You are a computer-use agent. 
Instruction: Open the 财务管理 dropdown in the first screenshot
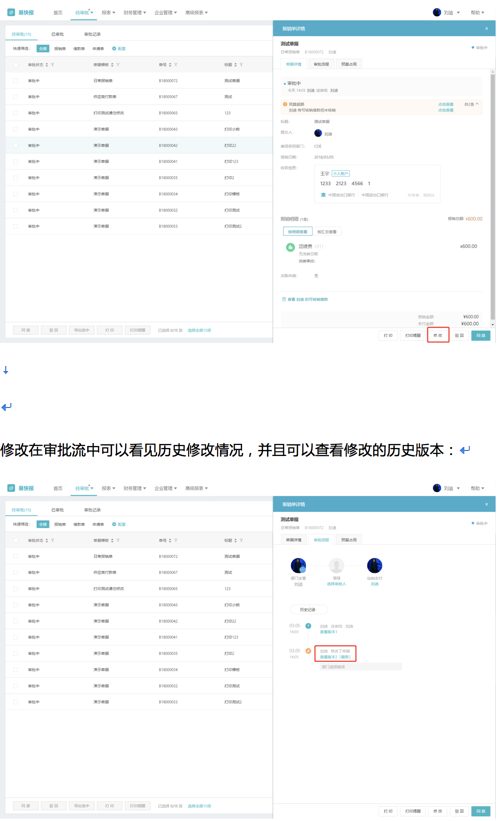pos(135,13)
